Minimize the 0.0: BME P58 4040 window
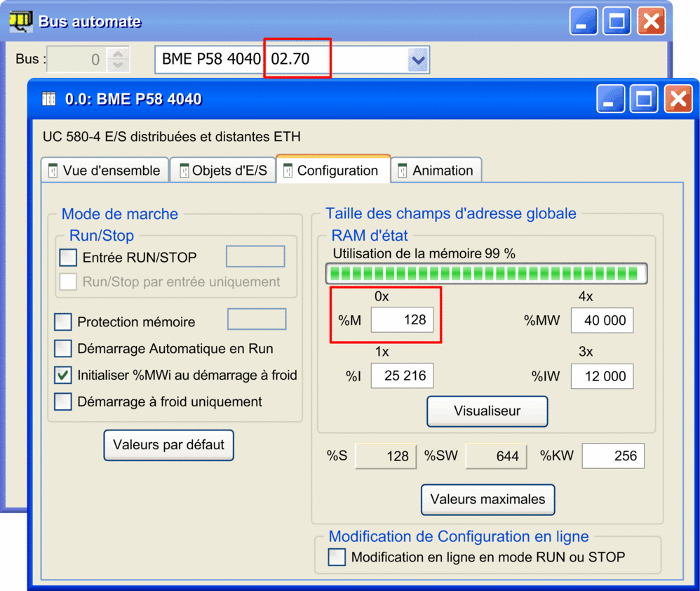Viewport: 700px width, 591px height. pos(610,99)
